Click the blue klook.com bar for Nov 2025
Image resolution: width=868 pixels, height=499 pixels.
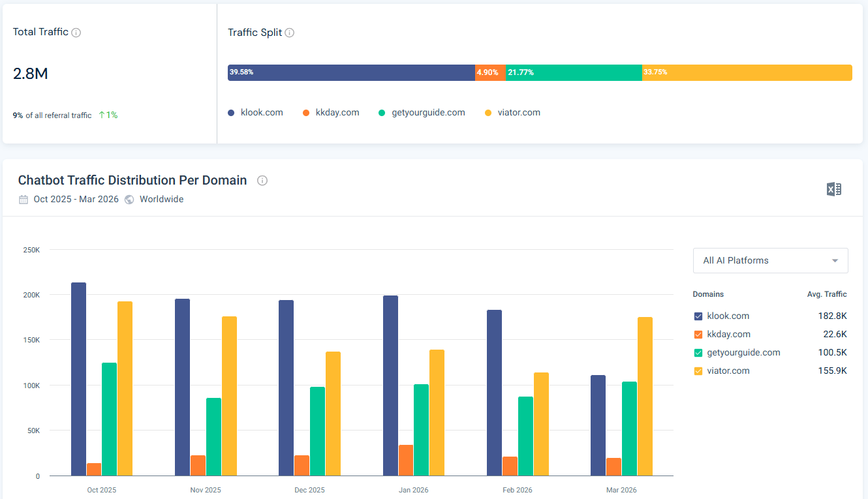coord(183,387)
